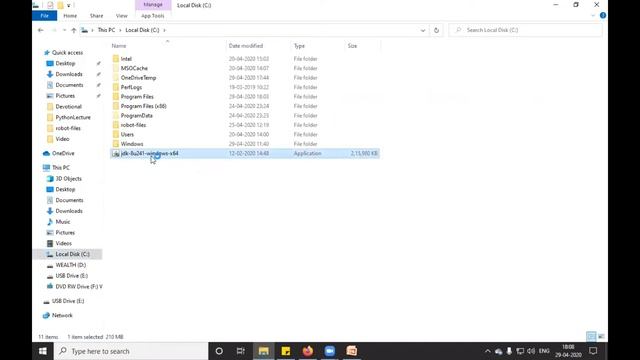Expand chevron after Local Disk (C:) breadcrumb
This screenshot has height=360, width=640.
click(164, 30)
